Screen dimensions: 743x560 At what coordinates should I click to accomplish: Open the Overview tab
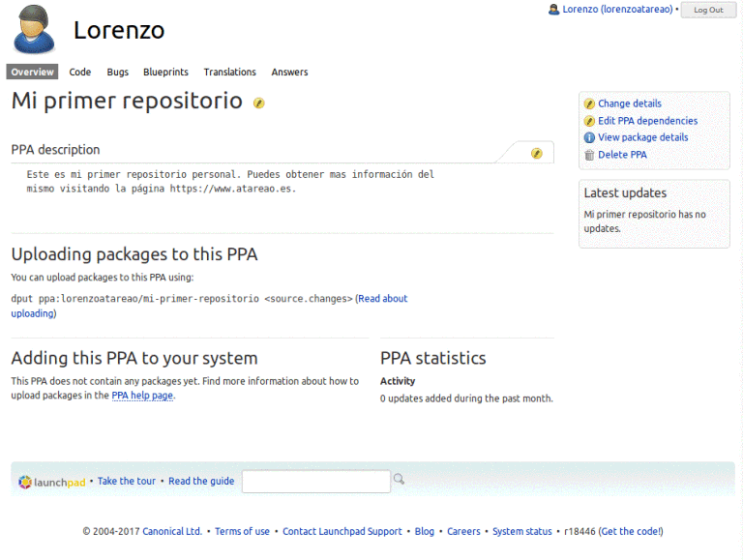click(32, 72)
